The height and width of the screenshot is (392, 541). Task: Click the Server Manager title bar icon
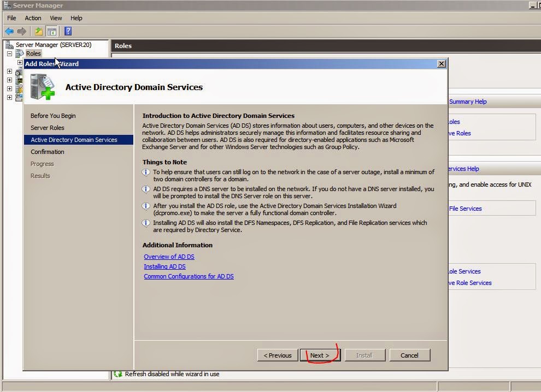click(x=7, y=5)
